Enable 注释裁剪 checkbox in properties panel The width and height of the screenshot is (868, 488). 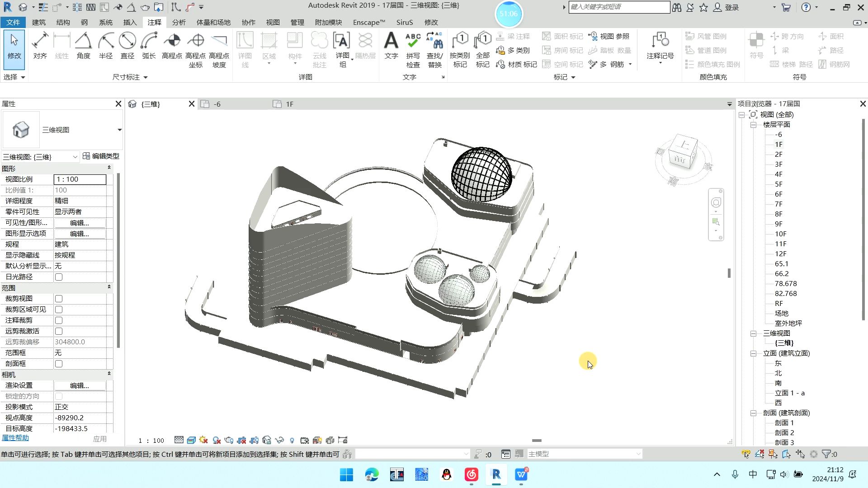click(x=58, y=320)
